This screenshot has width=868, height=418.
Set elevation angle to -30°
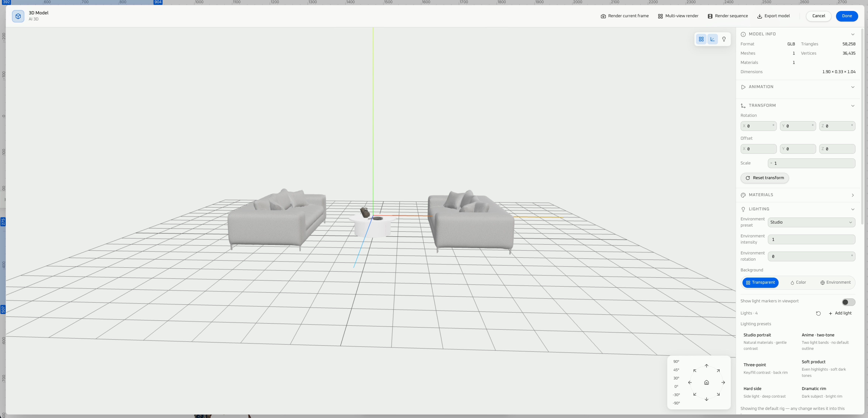pyautogui.click(x=676, y=395)
